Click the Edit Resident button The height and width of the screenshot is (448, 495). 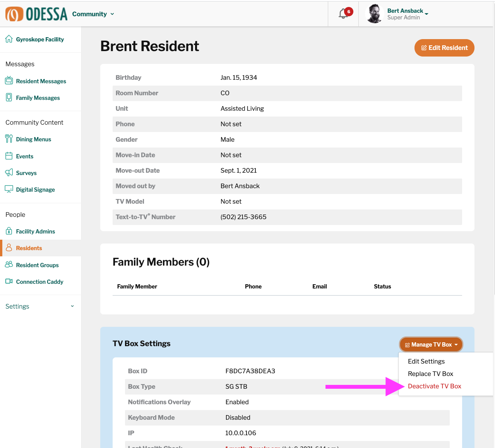tap(444, 48)
